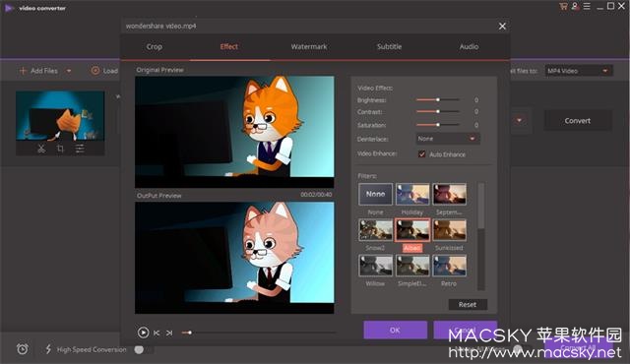Toggle the Auto Enhance checkbox
Screen dimensions: 630x364
coord(422,154)
